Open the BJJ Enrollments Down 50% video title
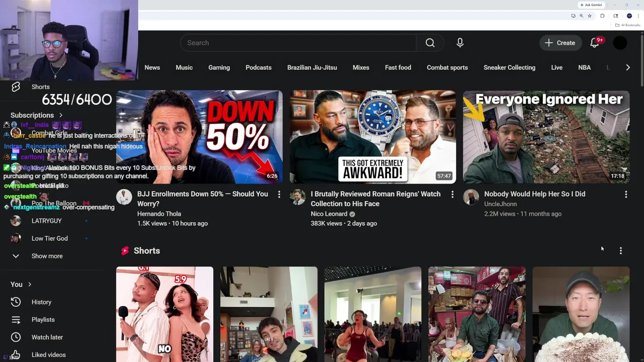The width and height of the screenshot is (644, 362). [x=203, y=199]
